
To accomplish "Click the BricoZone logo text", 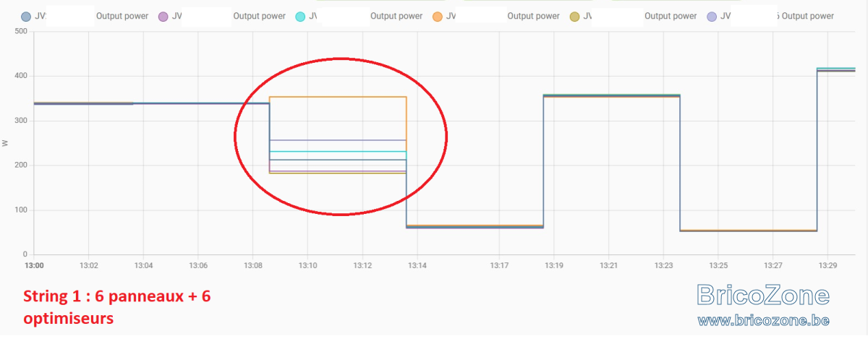I will (x=763, y=295).
